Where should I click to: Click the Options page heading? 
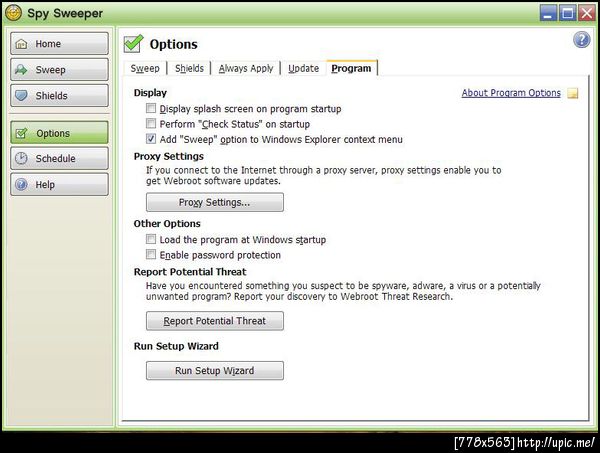(x=174, y=44)
